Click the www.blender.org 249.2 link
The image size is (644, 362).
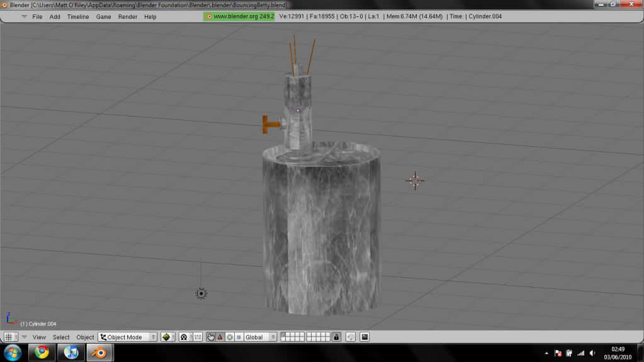239,16
